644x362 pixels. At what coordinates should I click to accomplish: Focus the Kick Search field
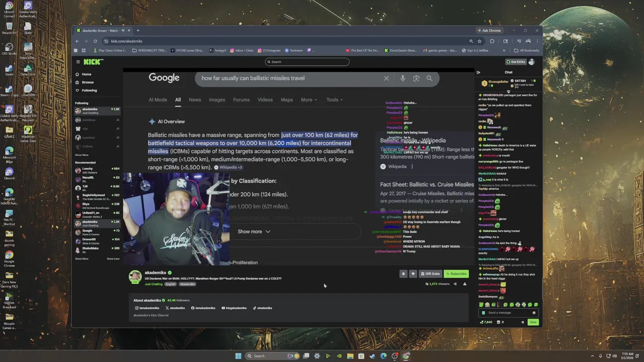[307, 62]
